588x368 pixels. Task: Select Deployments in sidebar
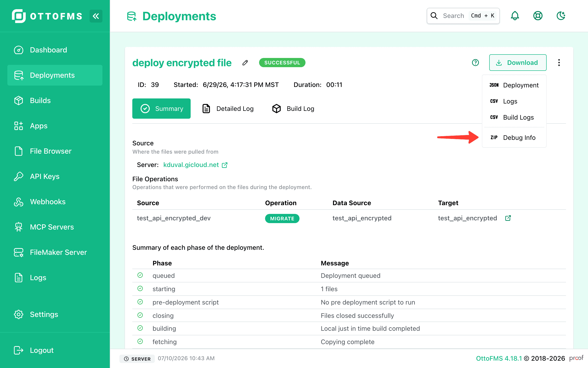(x=55, y=75)
